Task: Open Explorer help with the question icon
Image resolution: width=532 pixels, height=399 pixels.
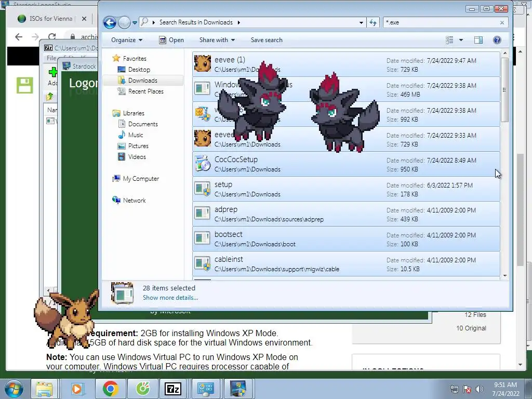Action: pos(497,40)
